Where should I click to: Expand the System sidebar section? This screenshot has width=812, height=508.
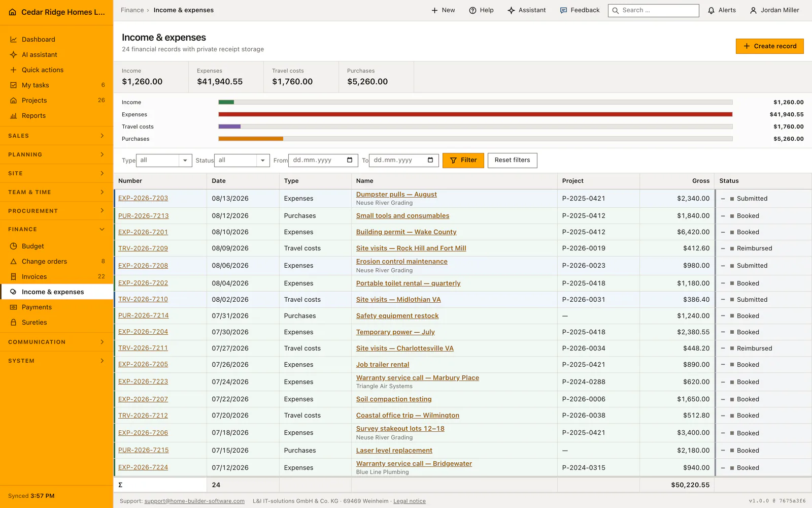tap(56, 361)
